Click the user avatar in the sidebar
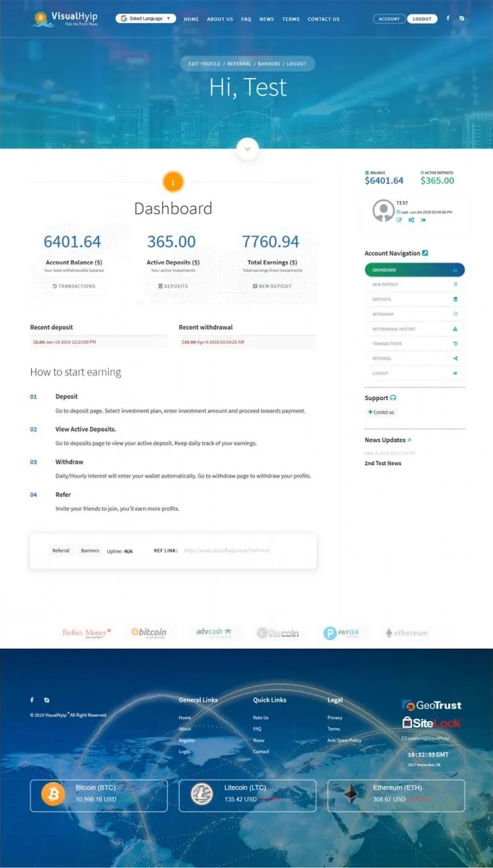This screenshot has height=868, width=493. [383, 211]
